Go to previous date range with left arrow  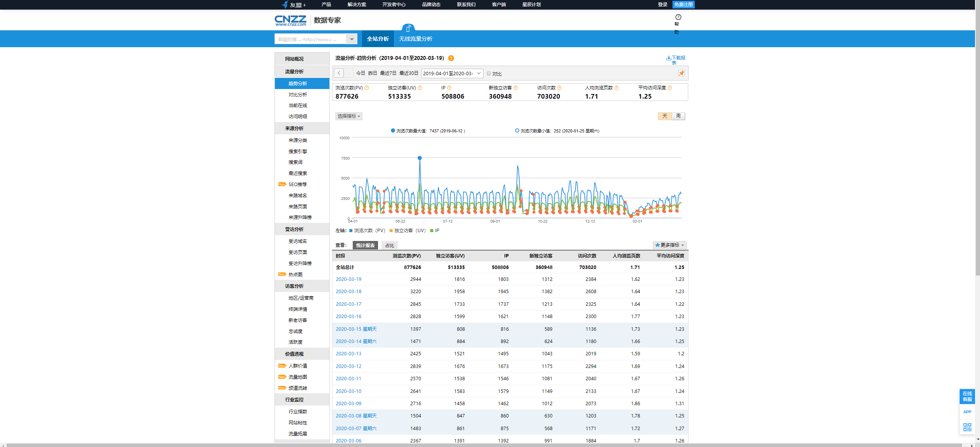339,73
